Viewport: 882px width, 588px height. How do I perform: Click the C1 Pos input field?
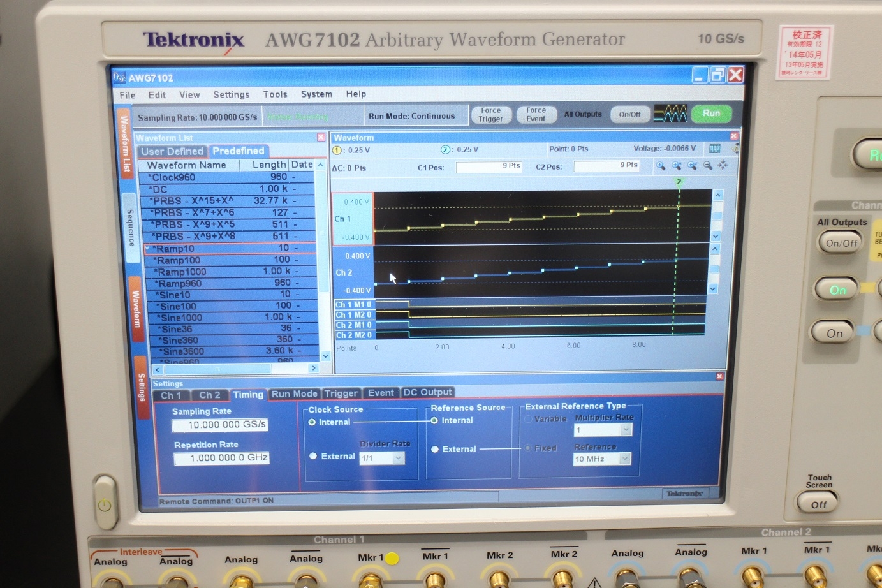[489, 166]
